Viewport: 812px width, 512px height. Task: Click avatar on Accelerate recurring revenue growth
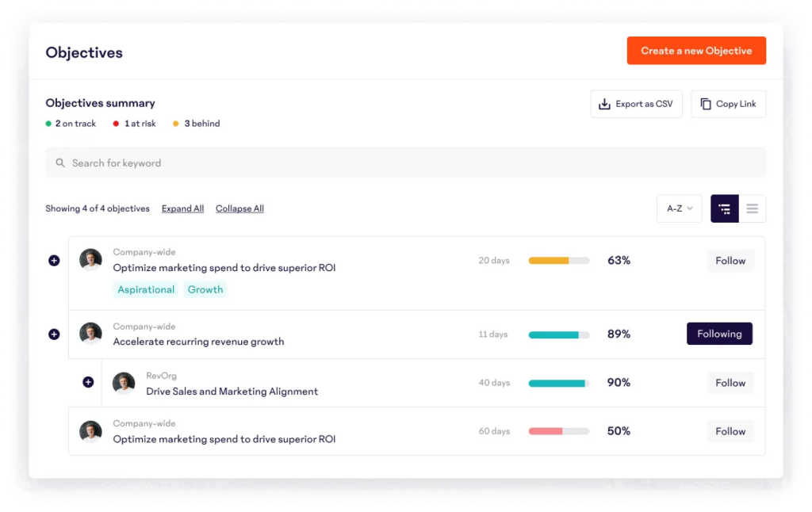90,334
